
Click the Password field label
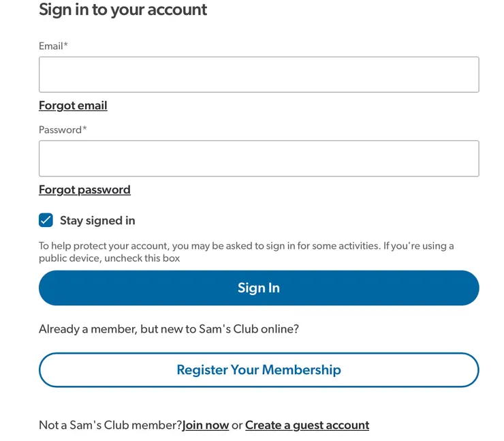pos(60,130)
